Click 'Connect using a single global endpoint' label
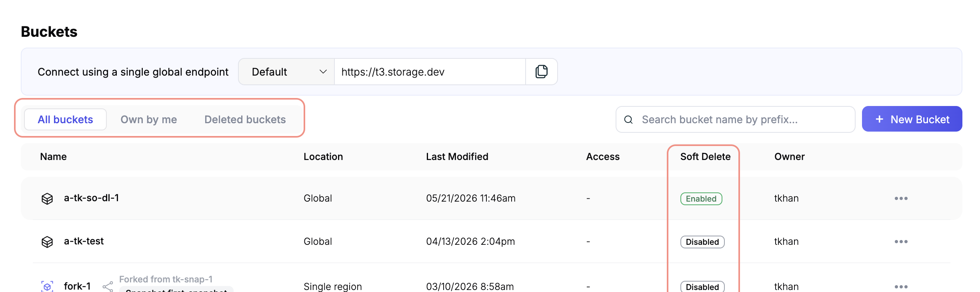This screenshot has width=980, height=292. [133, 72]
